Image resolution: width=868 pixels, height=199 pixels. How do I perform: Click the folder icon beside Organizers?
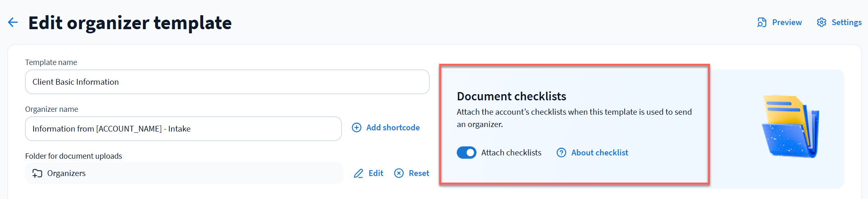(37, 173)
